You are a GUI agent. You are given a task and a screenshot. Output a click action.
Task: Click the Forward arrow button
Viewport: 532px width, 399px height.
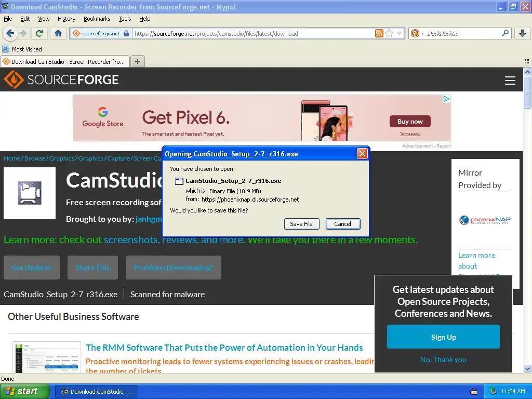23,33
